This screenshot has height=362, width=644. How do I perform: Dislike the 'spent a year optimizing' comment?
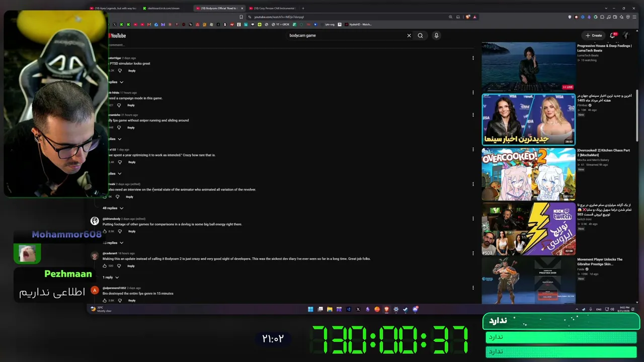coord(120,162)
